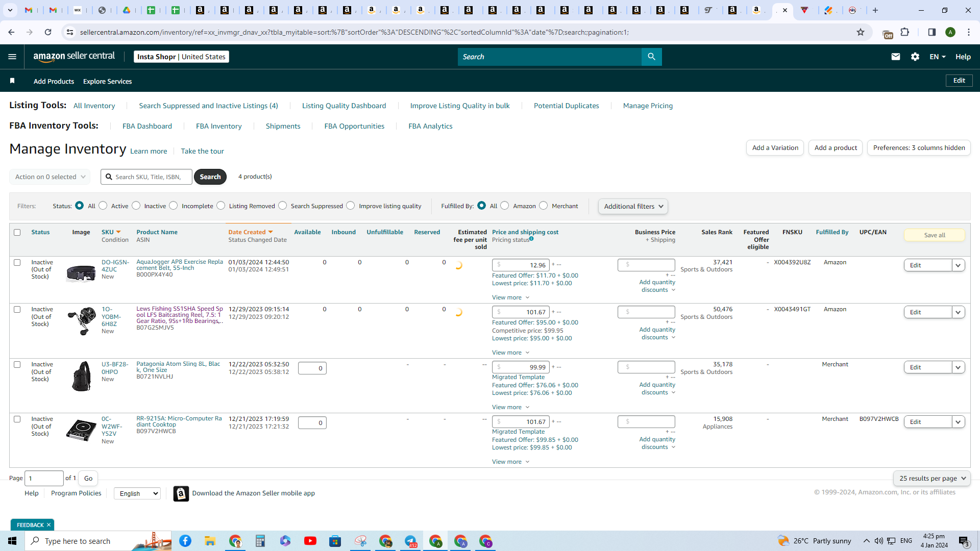Open Manage Pricing tool
Image resolution: width=980 pixels, height=551 pixels.
(x=648, y=106)
